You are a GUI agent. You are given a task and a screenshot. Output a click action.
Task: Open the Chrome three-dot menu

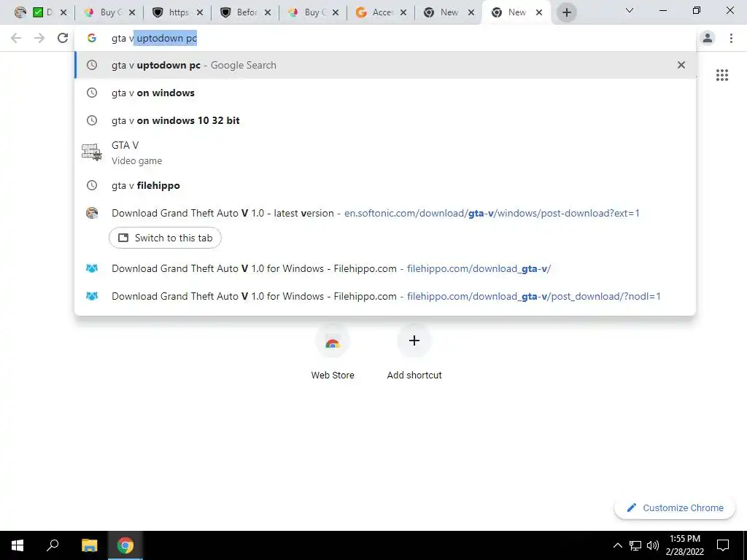point(731,38)
